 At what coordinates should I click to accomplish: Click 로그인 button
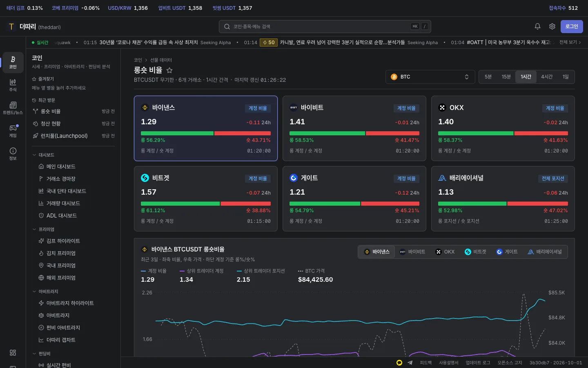(x=572, y=27)
